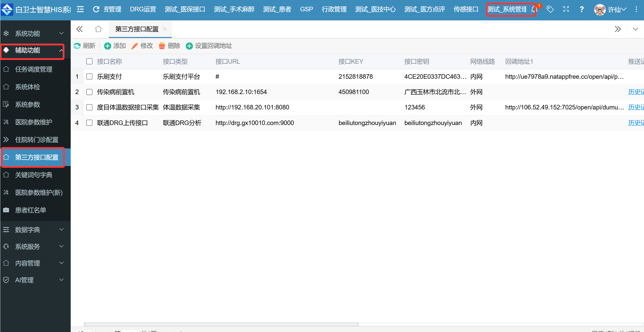Check the 乐刷支付 row checkbox
The image size is (644, 332).
coord(89,76)
